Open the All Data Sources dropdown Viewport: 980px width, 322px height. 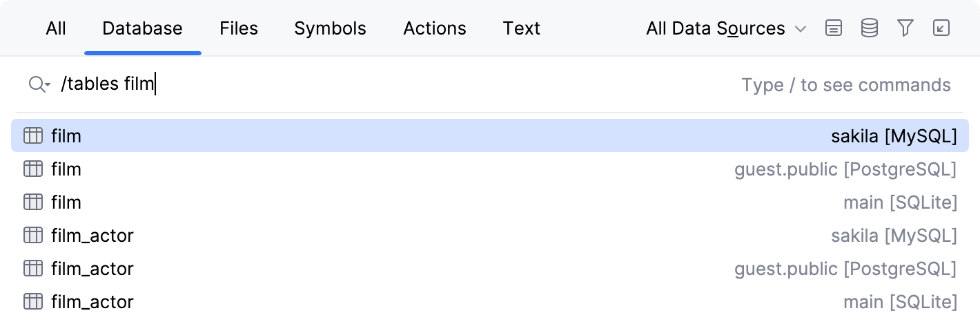click(726, 28)
